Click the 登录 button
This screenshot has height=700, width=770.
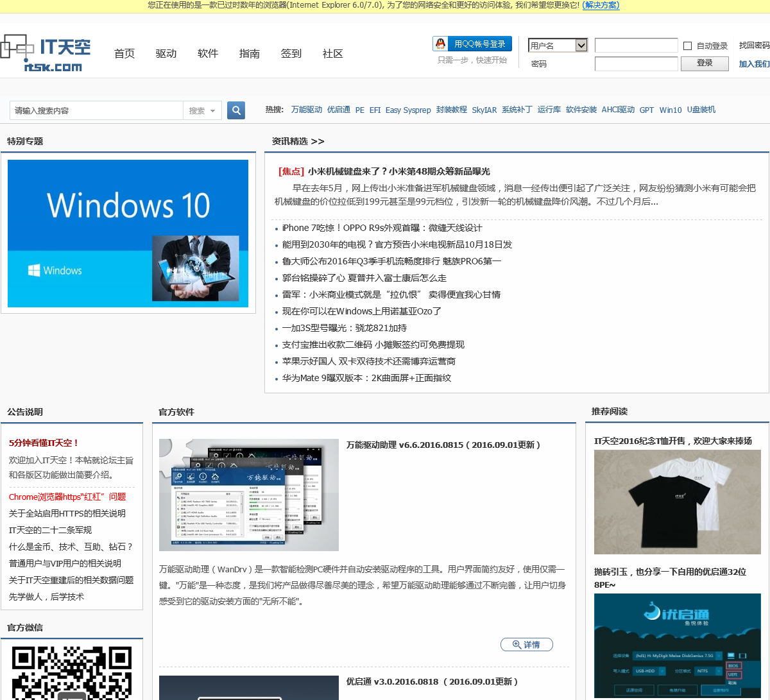(x=705, y=64)
